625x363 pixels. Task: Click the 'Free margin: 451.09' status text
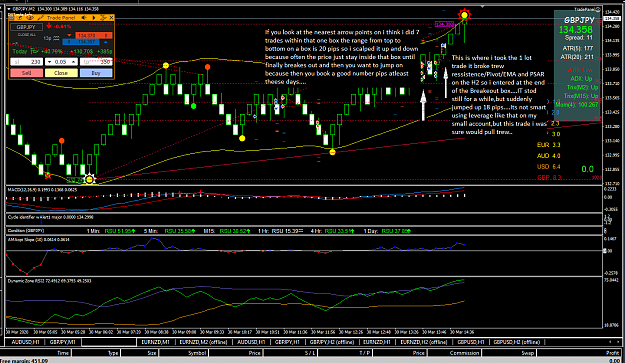(x=24, y=361)
